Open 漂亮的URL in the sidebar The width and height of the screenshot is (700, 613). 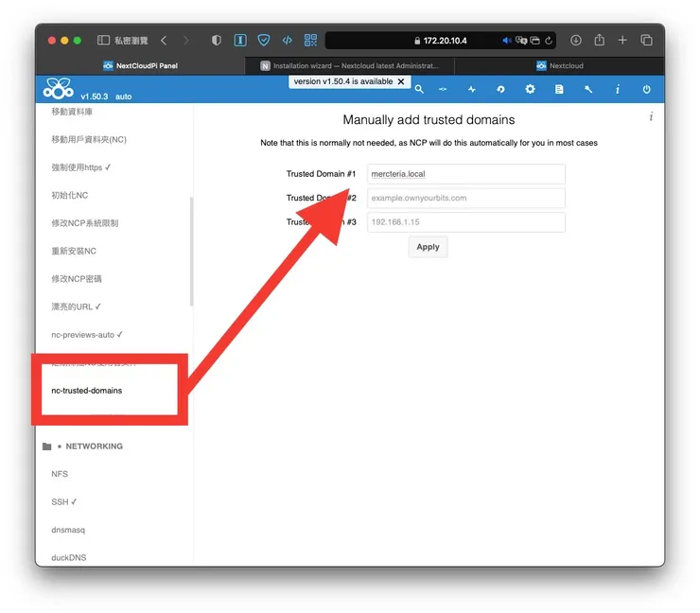76,306
